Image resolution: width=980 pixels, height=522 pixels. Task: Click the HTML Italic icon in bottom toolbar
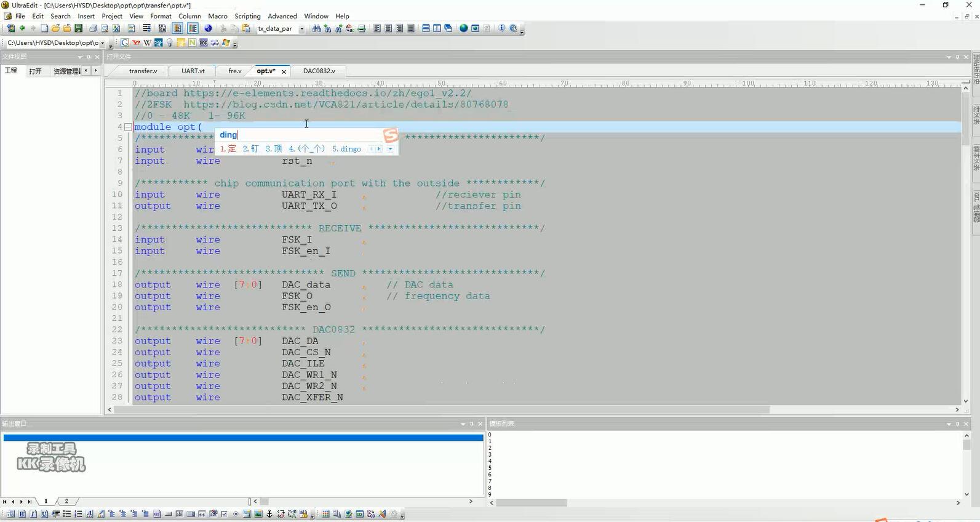pos(33,514)
